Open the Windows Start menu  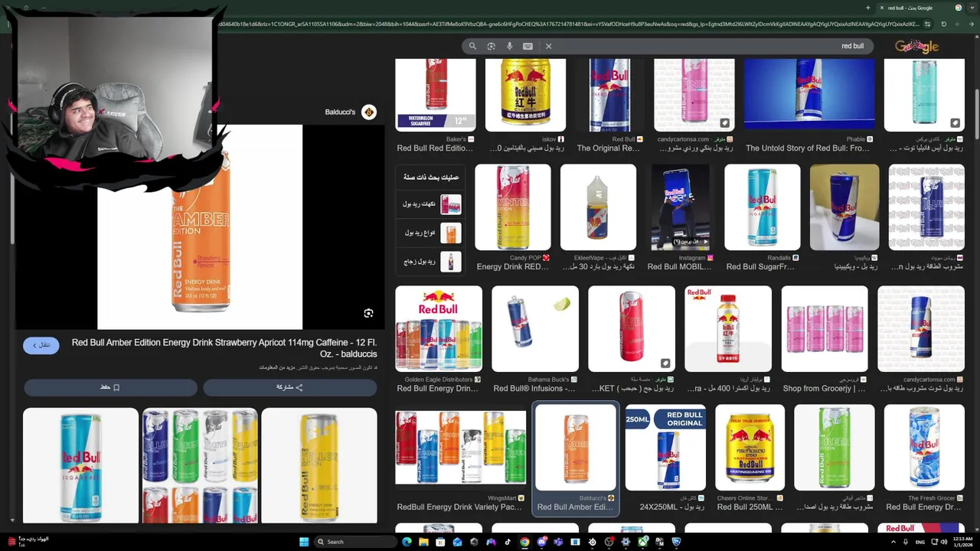(x=304, y=542)
